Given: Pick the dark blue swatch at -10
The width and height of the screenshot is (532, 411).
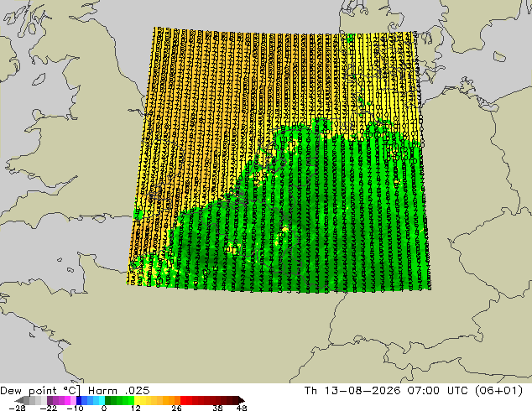Looking at the screenshot, I should [79, 400].
